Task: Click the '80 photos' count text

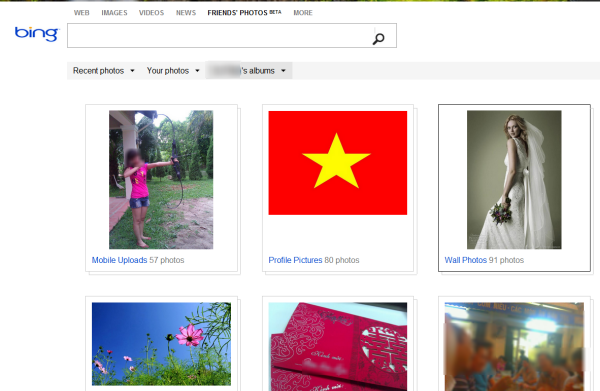Action: click(x=342, y=260)
